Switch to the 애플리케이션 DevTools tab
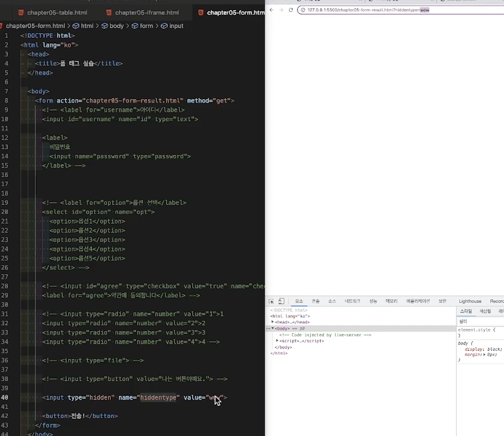The width and height of the screenshot is (504, 436). pyautogui.click(x=418, y=301)
